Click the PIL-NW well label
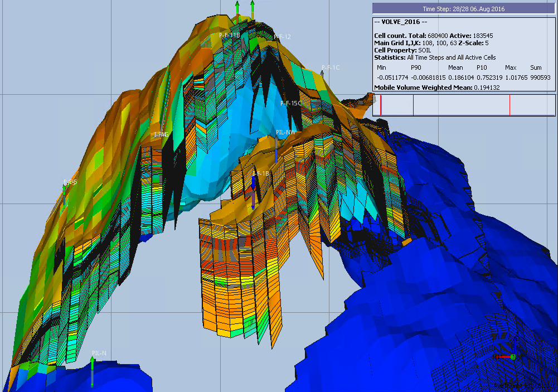The width and height of the screenshot is (558, 392). 285,133
